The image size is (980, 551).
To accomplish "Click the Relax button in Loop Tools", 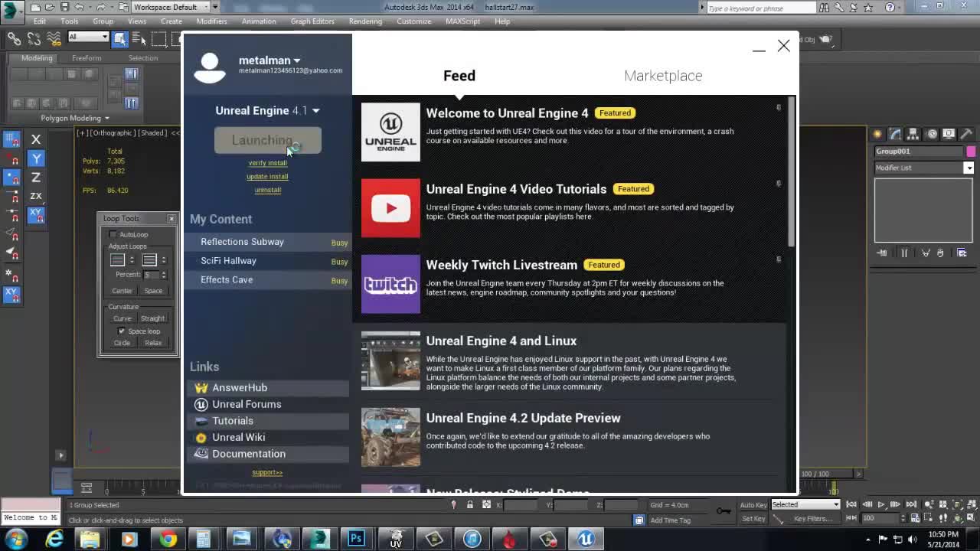I will coord(153,343).
